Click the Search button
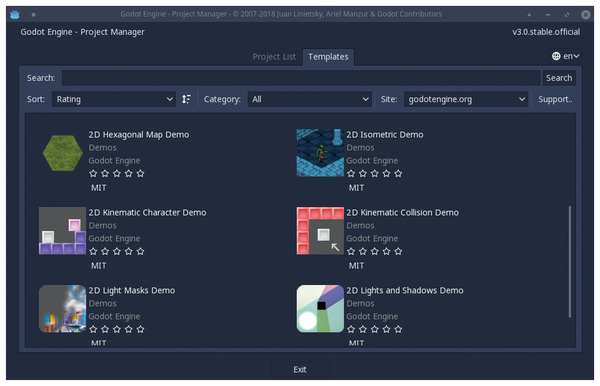The image size is (600, 386). (559, 78)
